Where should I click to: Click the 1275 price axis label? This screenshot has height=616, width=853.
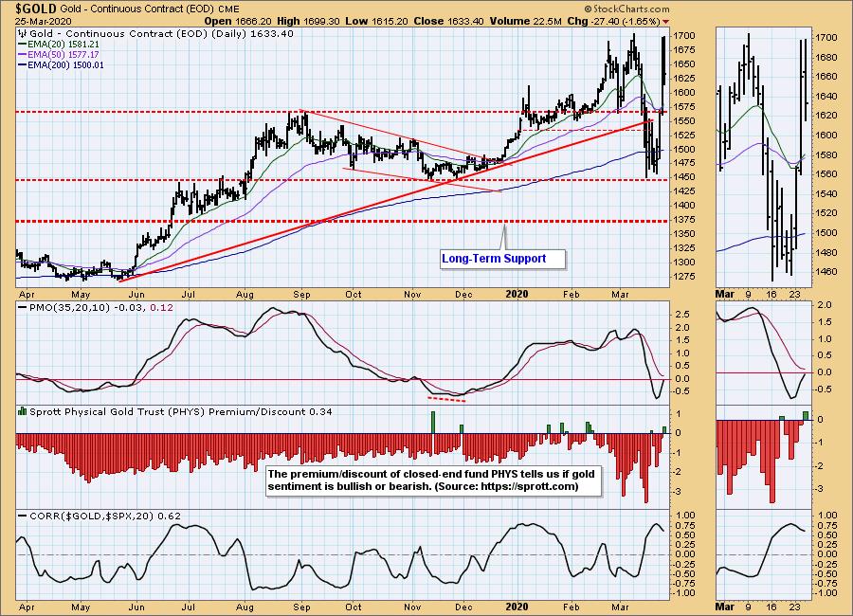[685, 276]
